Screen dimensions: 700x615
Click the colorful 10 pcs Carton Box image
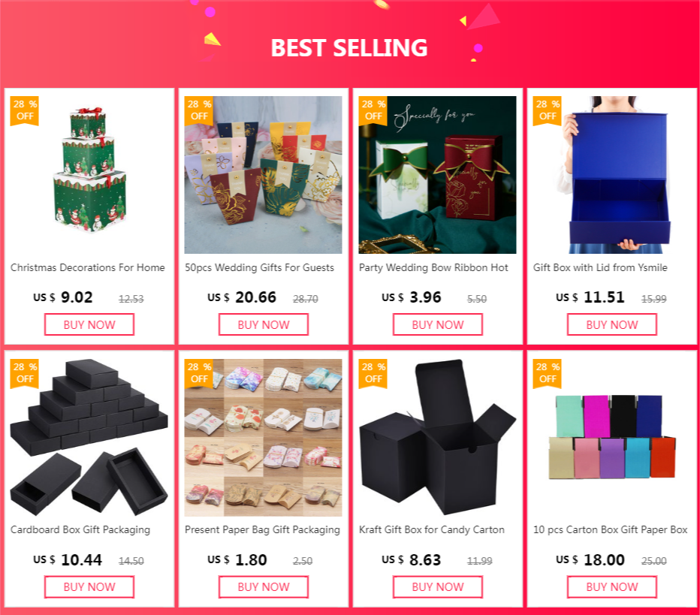(611, 437)
